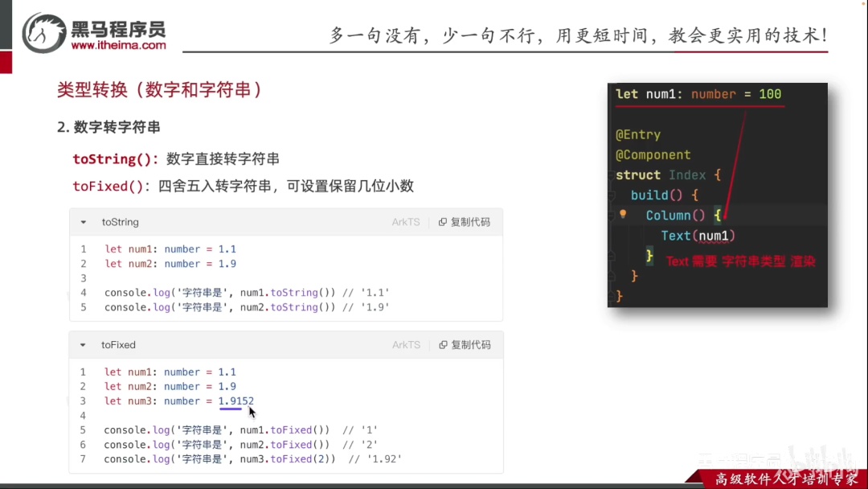Click ArkTS label in toFixed header

407,345
